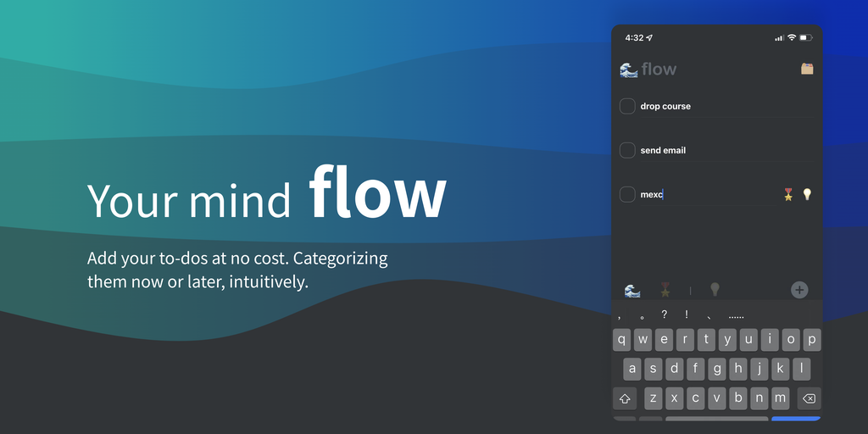Click the wave emoji beside flow title
Image resolution: width=868 pixels, height=434 pixels.
(629, 70)
